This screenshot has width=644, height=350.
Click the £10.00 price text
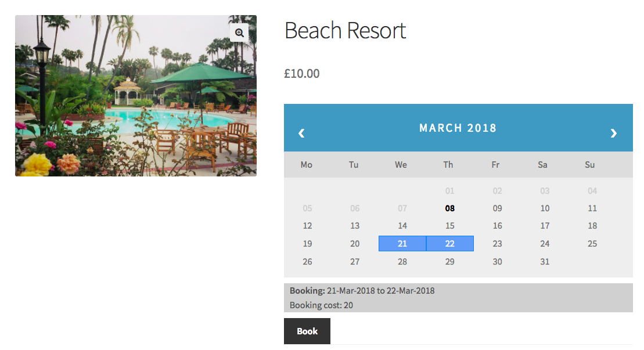tap(302, 73)
